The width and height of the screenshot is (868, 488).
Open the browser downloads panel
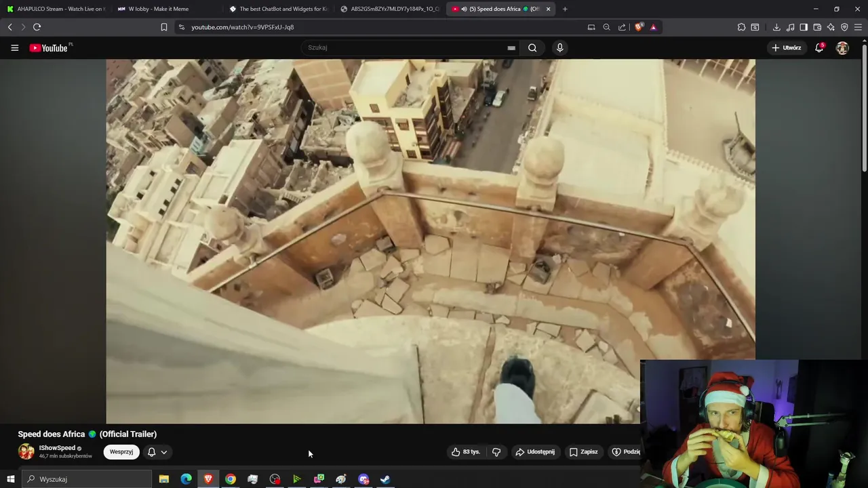(x=776, y=27)
